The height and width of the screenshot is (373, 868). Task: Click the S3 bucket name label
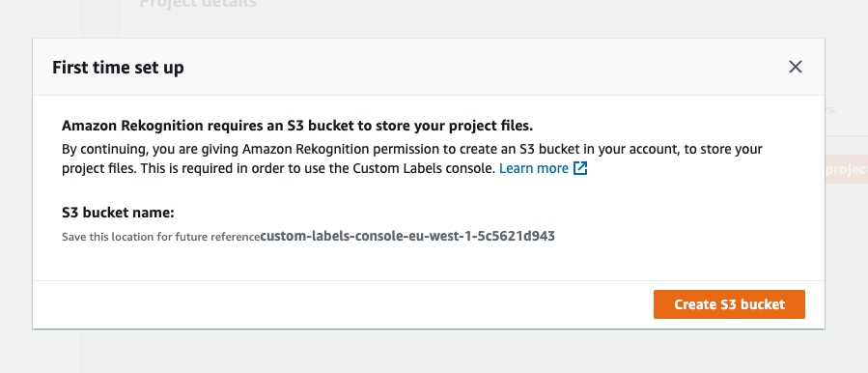118,213
